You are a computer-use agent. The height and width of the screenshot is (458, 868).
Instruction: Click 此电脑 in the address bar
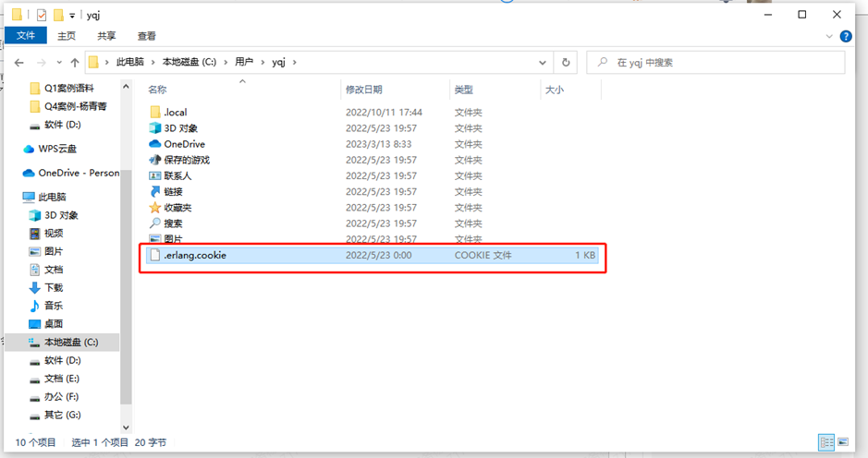pyautogui.click(x=129, y=62)
